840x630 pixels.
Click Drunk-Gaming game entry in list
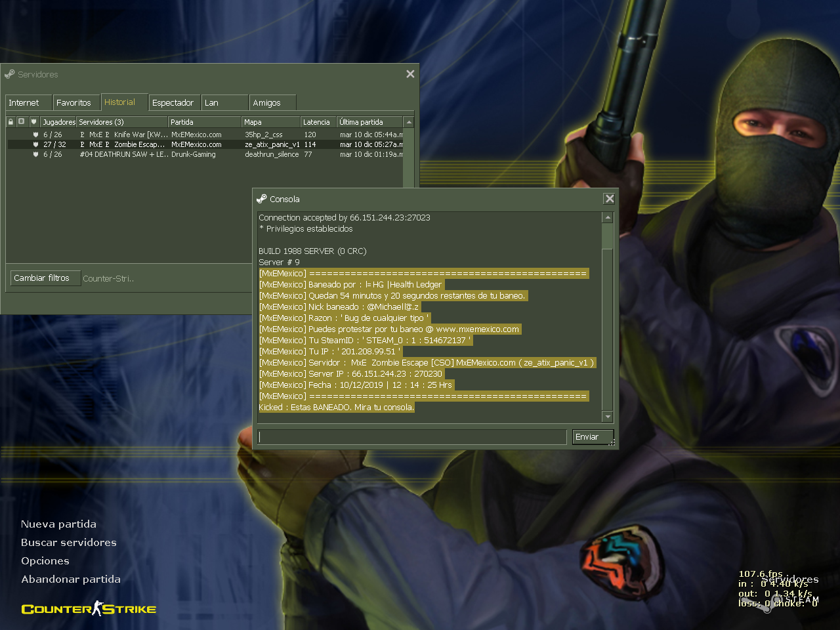[x=193, y=154]
